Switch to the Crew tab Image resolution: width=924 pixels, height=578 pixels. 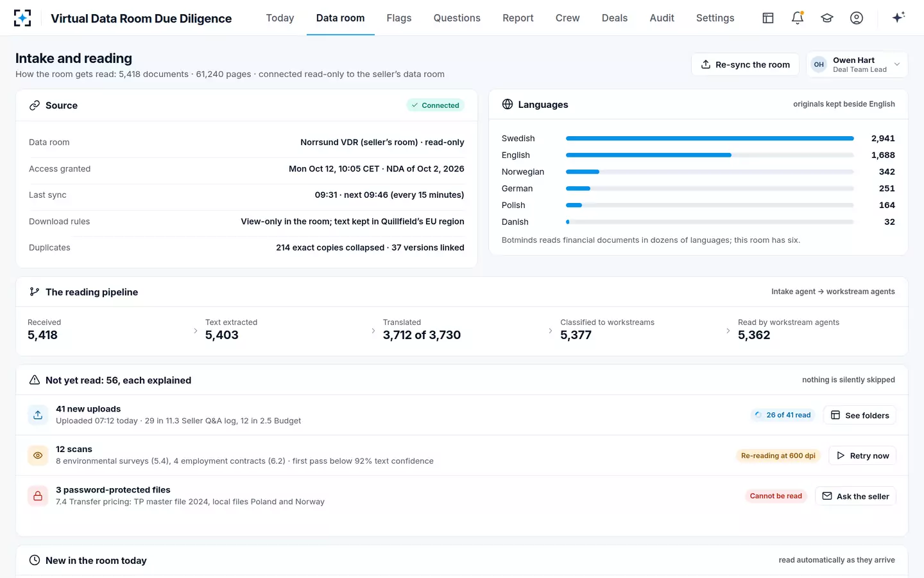pyautogui.click(x=567, y=18)
